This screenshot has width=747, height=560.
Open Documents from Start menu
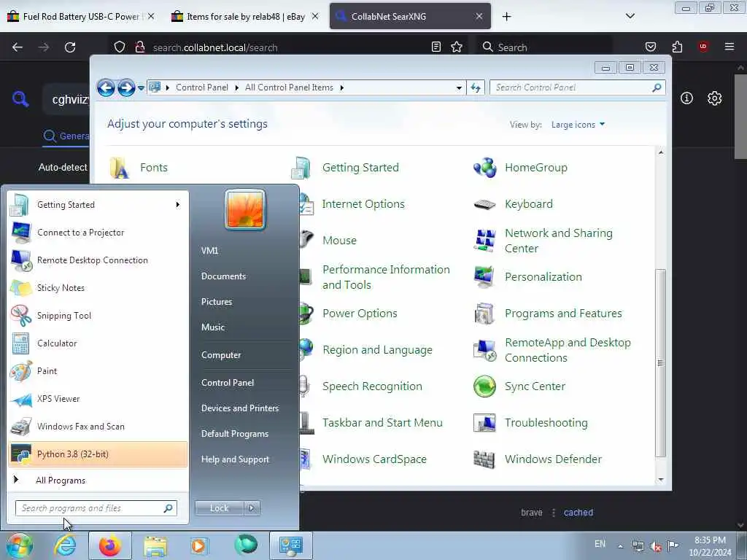(223, 276)
